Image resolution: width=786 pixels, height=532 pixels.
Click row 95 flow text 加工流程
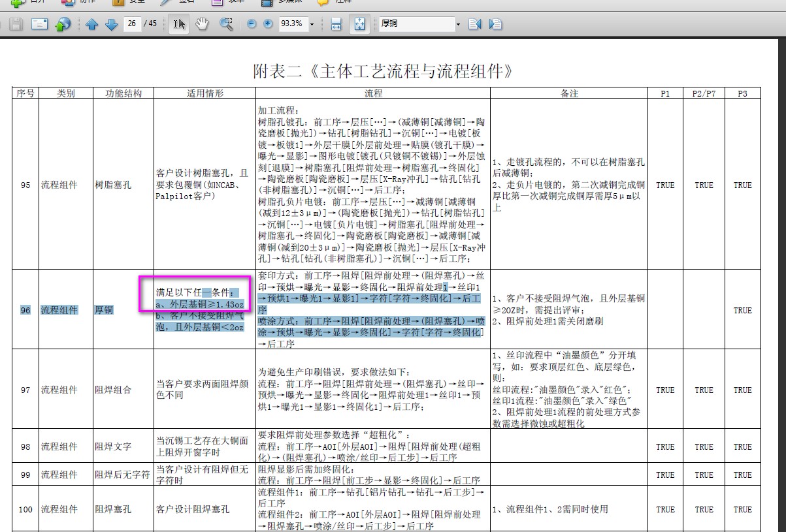pyautogui.click(x=278, y=110)
